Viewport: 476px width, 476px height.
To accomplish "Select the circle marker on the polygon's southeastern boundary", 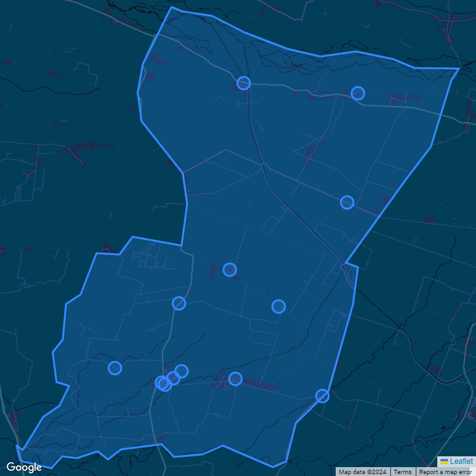I will coord(322,396).
